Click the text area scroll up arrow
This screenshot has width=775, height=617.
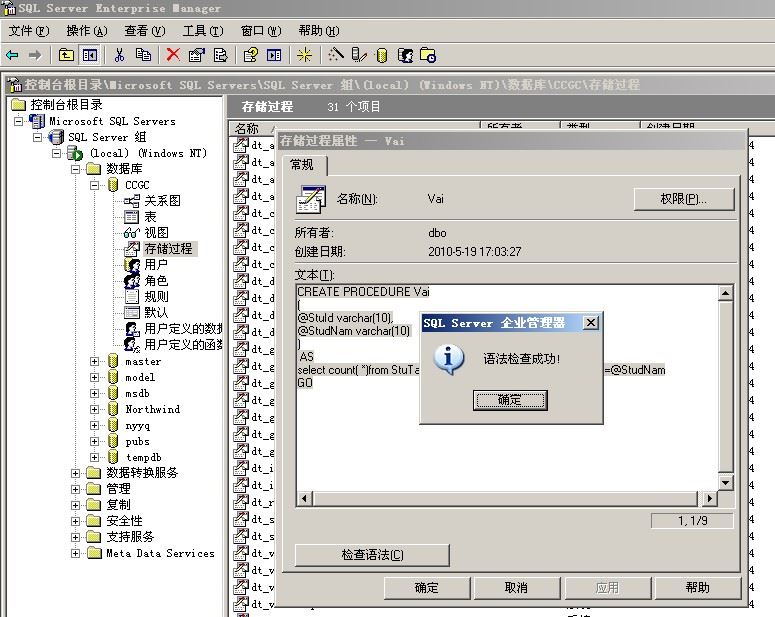pos(725,293)
